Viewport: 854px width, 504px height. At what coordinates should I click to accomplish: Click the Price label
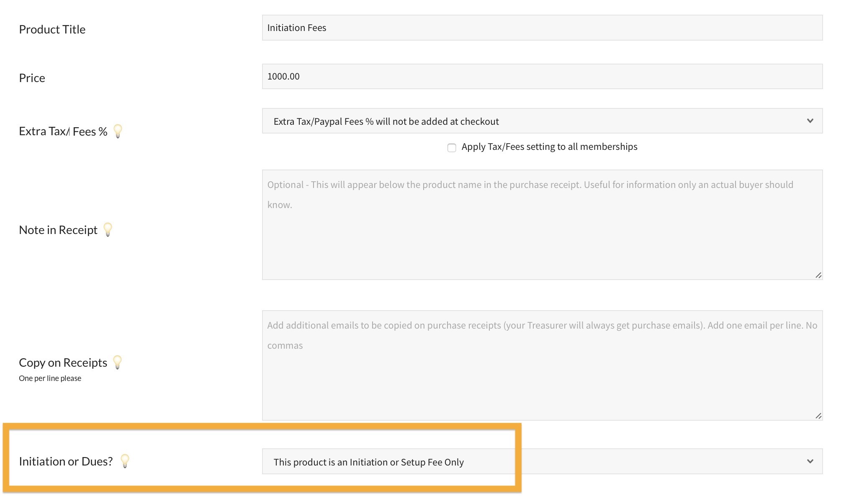[x=32, y=78]
